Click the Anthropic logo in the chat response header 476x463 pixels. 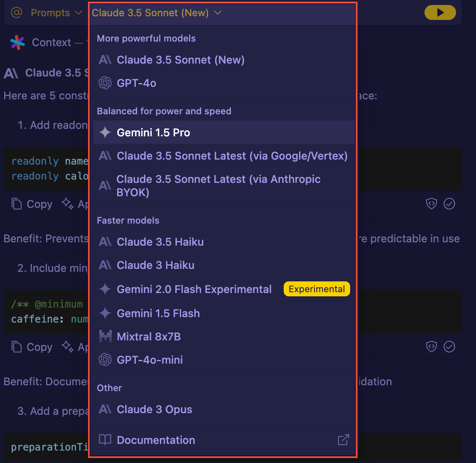(11, 73)
